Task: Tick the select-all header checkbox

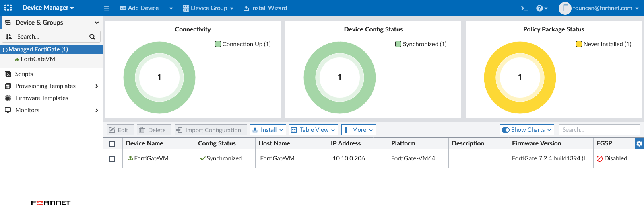Action: pyautogui.click(x=112, y=144)
